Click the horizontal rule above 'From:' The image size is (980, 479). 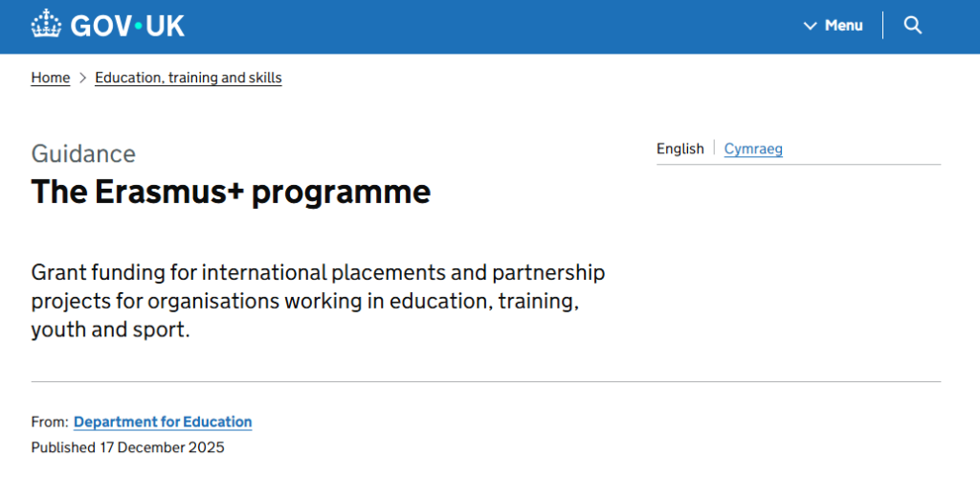point(486,381)
